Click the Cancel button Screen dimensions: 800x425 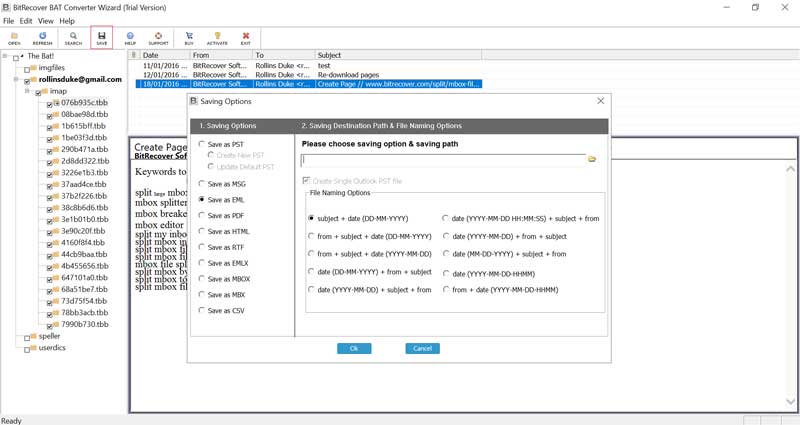pyautogui.click(x=422, y=348)
